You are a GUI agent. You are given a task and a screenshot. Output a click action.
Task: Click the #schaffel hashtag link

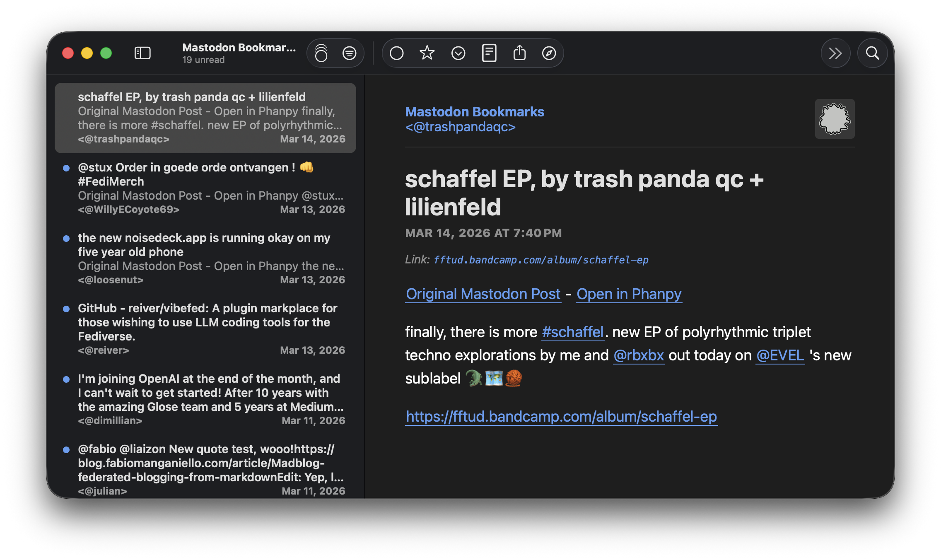click(572, 332)
